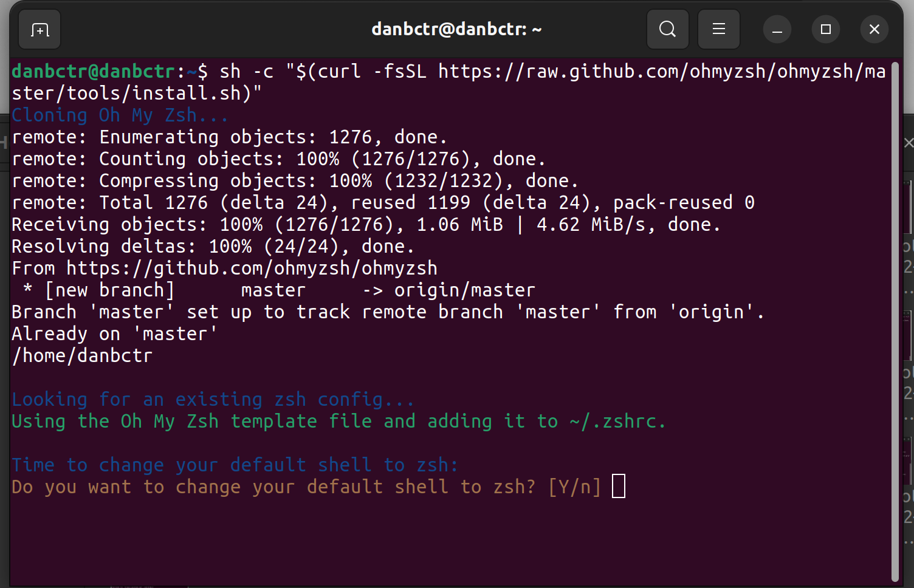This screenshot has width=914, height=588.
Task: Activate the hamburger icon for preferences
Action: (x=718, y=29)
